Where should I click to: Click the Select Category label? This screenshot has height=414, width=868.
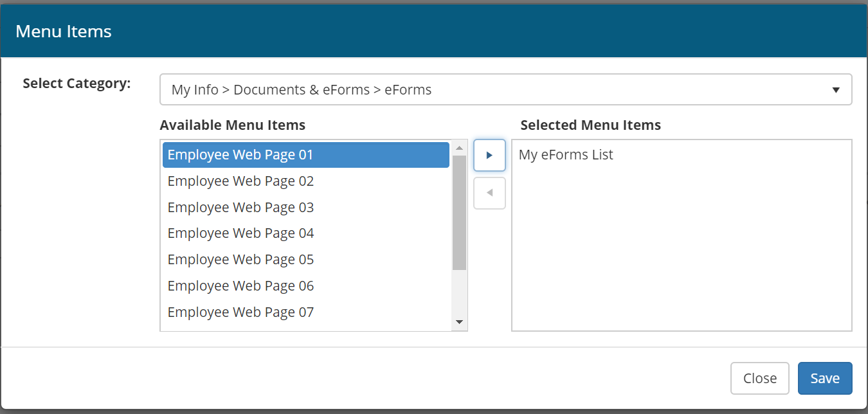click(x=77, y=84)
